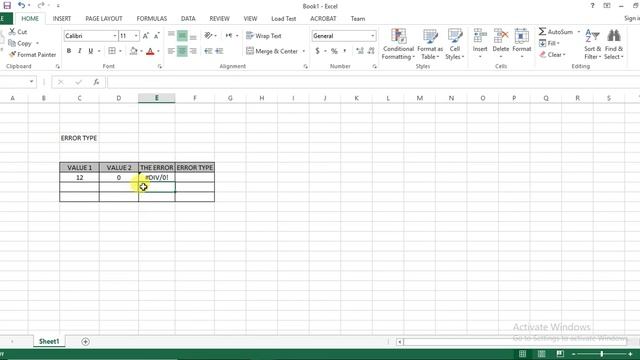This screenshot has width=640, height=360.
Task: Open the Clear eraser dropdown
Action: pos(552,54)
